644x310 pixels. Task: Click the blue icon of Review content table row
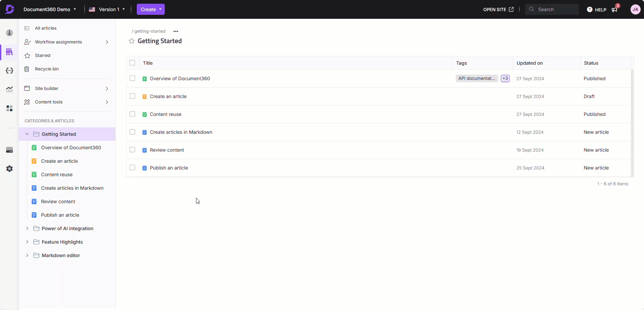point(144,150)
